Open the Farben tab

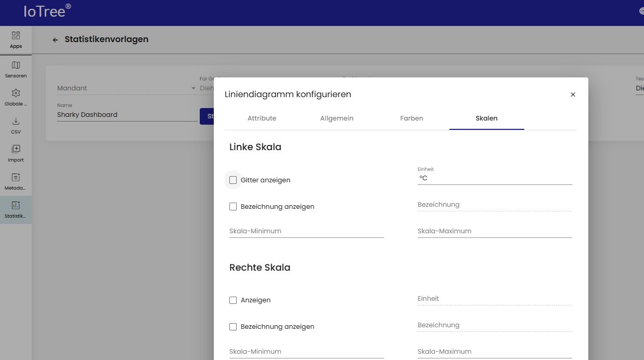411,118
